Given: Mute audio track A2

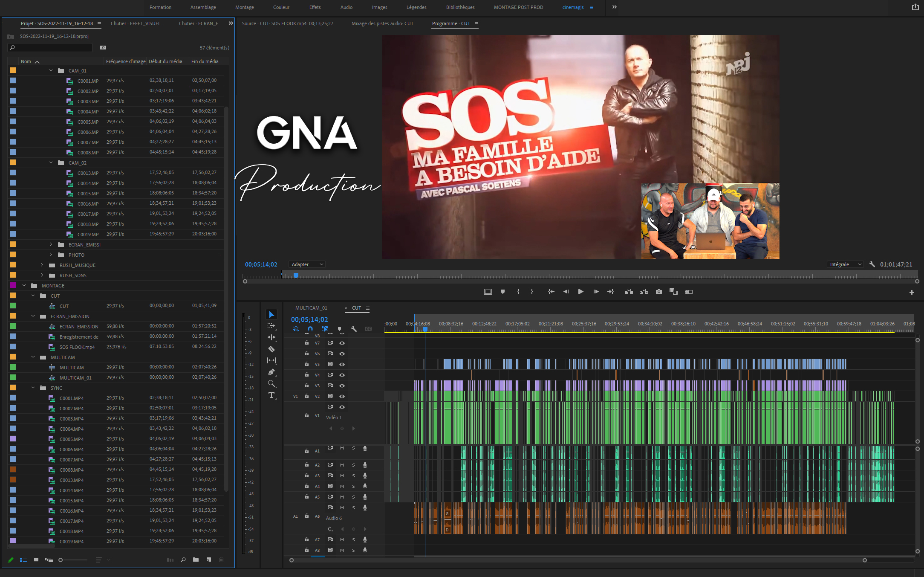Looking at the screenshot, I should coord(342,465).
